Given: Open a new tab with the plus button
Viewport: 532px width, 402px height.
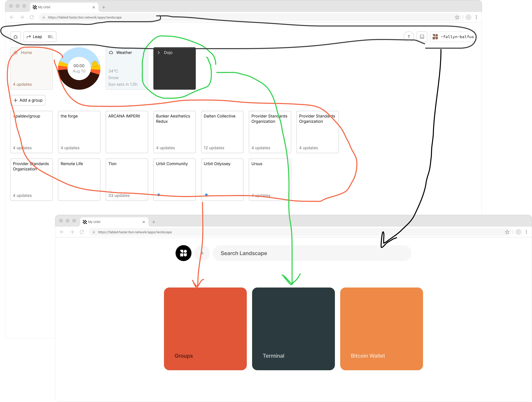Looking at the screenshot, I should pyautogui.click(x=103, y=7).
